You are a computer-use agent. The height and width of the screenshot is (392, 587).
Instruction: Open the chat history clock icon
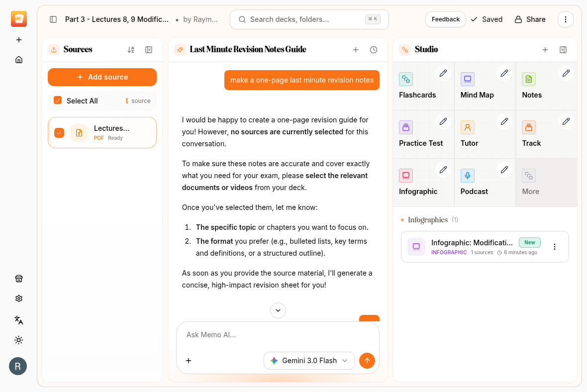pos(374,50)
